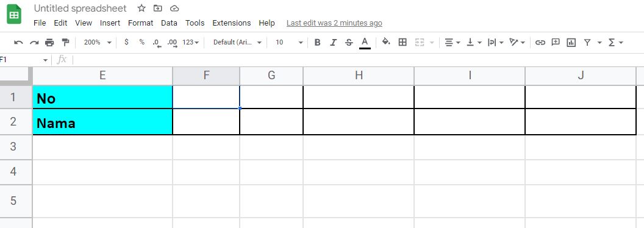Image resolution: width=644 pixels, height=228 pixels.
Task: Select column I header
Action: click(470, 76)
